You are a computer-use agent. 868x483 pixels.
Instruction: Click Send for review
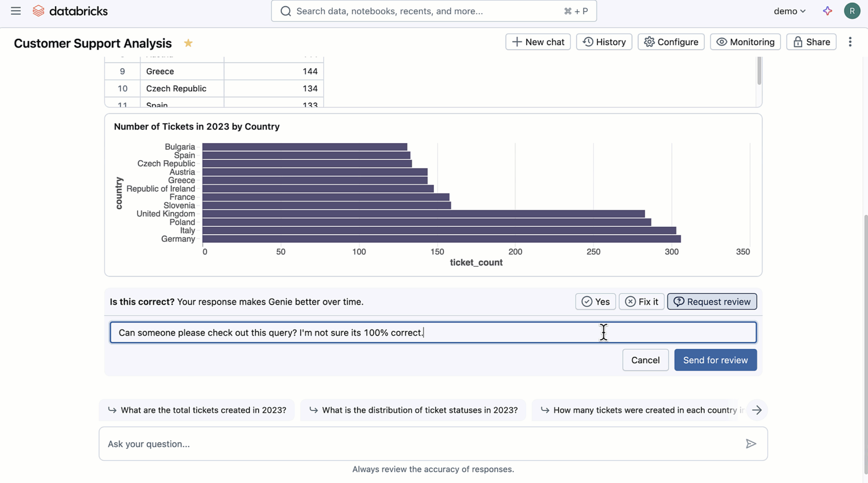coord(715,360)
